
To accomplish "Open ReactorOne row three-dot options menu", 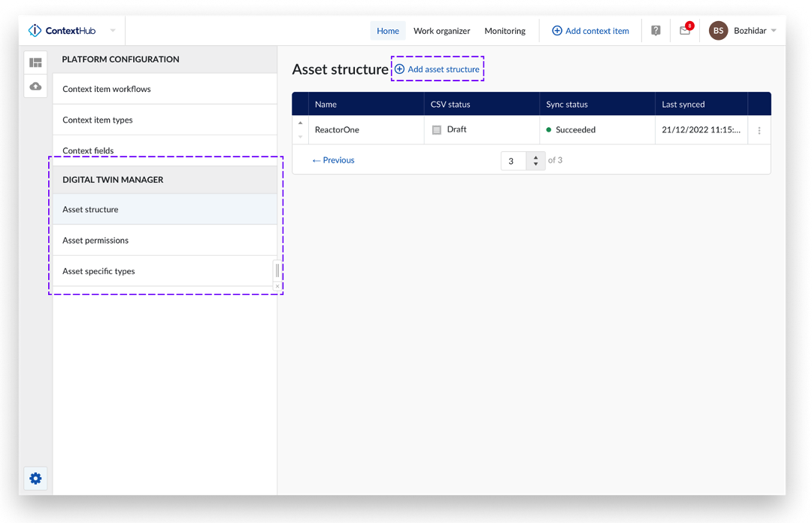I will point(759,130).
